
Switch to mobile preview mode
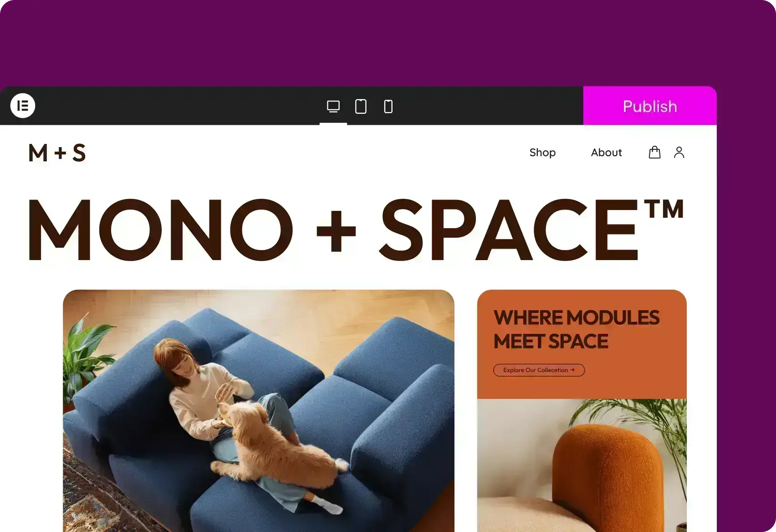pyautogui.click(x=388, y=107)
